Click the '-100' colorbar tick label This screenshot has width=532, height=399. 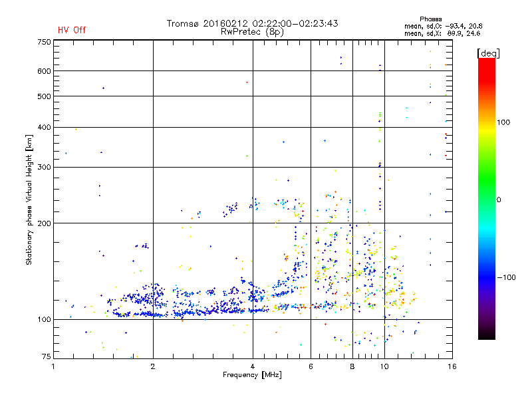(x=506, y=277)
